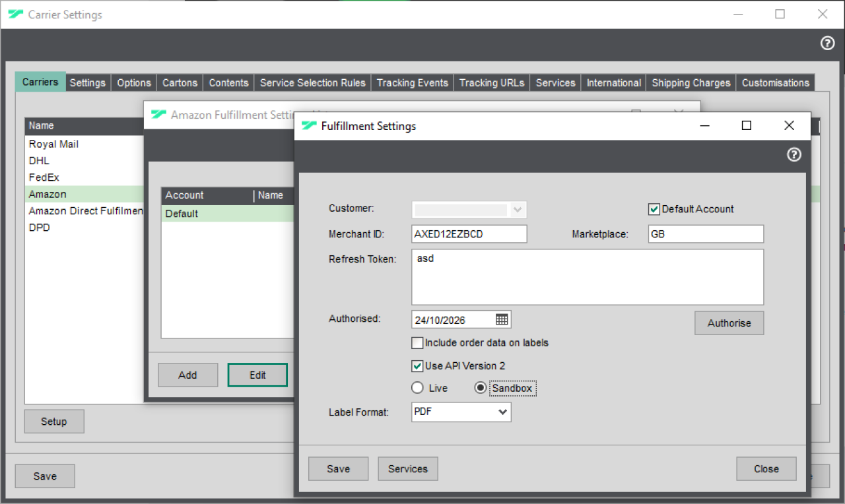Click Add in Amazon Fulfillment Settings
Image resolution: width=845 pixels, height=504 pixels.
tap(187, 375)
